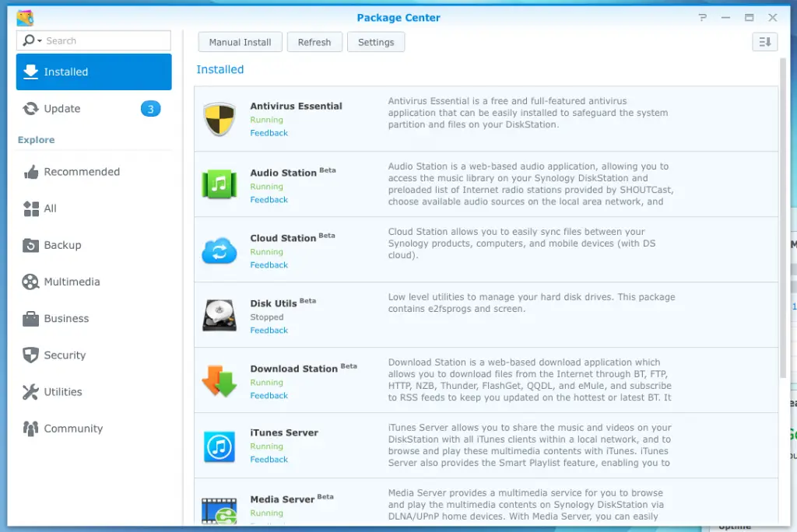Image resolution: width=797 pixels, height=532 pixels.
Task: Open the Multimedia category
Action: (x=94, y=282)
